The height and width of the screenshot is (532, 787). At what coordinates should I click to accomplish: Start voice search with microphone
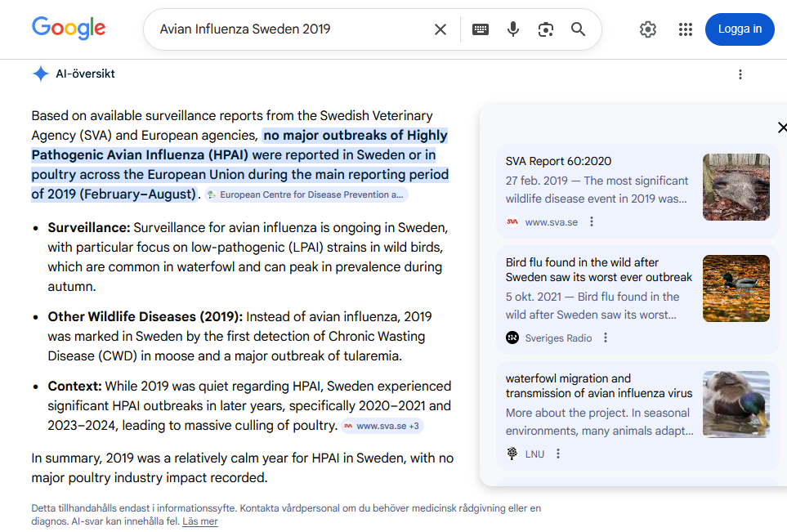click(513, 29)
